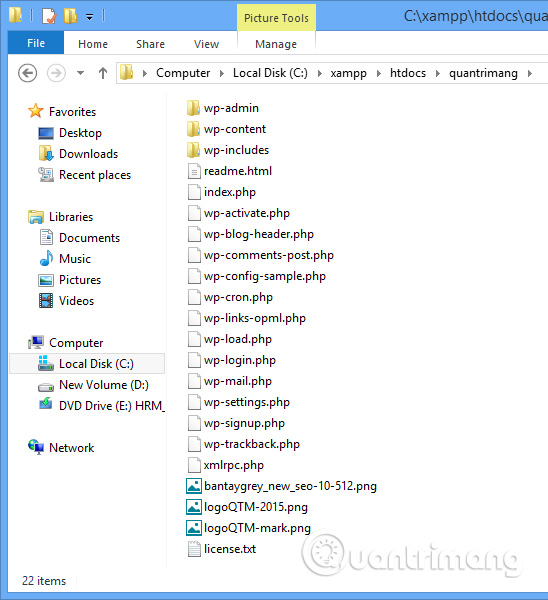Image resolution: width=548 pixels, height=600 pixels.
Task: Click xampp in the address breadcrumb
Action: pyautogui.click(x=349, y=73)
